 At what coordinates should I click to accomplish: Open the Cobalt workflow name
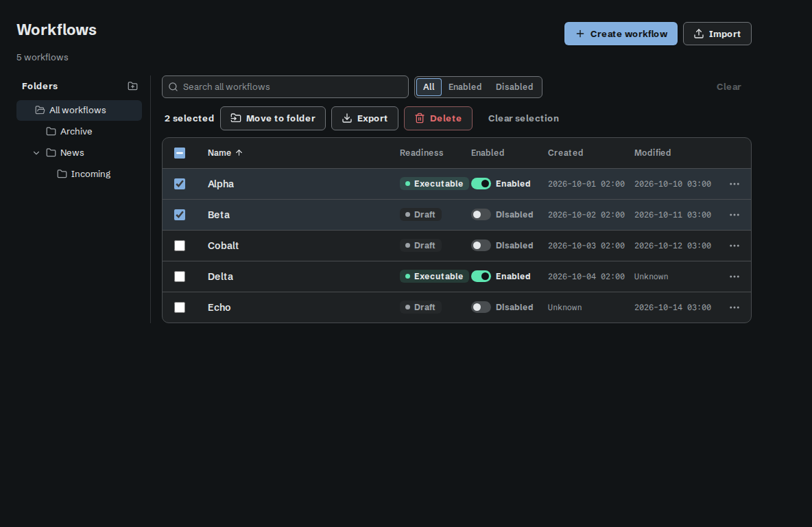[223, 246]
